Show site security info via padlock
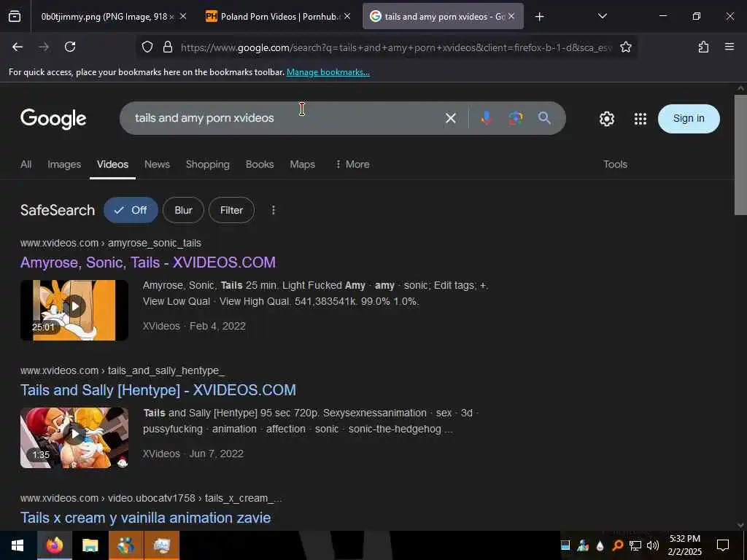The image size is (747, 560). (168, 47)
